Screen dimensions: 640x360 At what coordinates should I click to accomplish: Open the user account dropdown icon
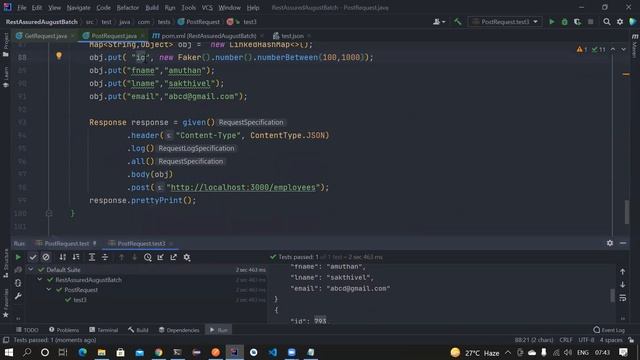pos(439,22)
